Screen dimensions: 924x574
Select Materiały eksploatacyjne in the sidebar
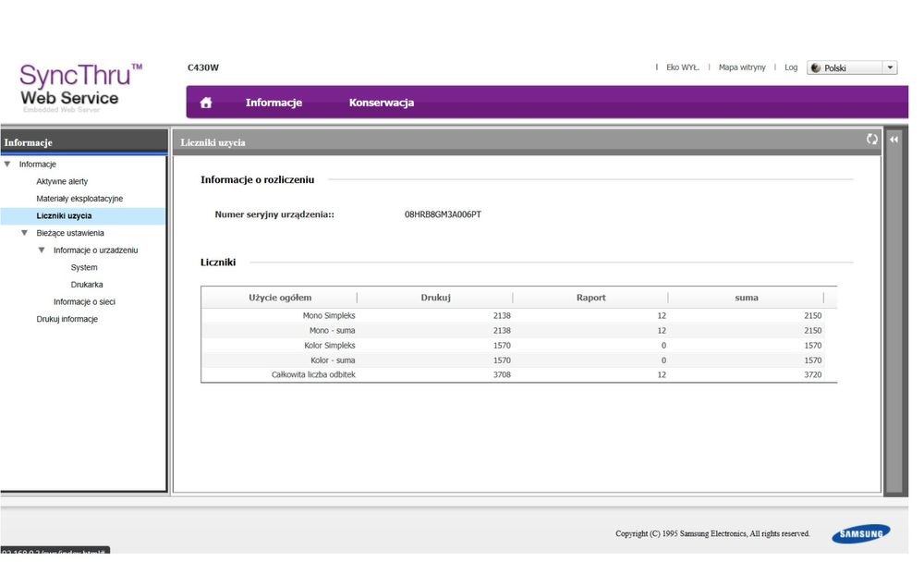pyautogui.click(x=79, y=199)
